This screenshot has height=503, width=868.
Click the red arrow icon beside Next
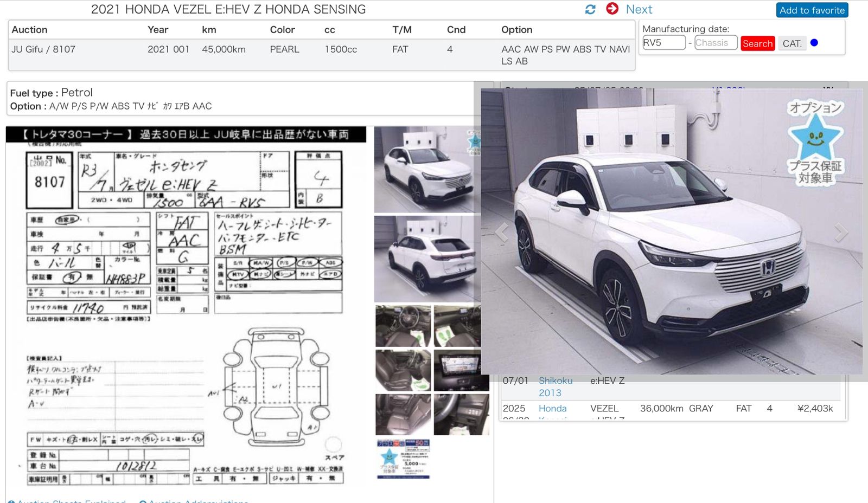[612, 9]
